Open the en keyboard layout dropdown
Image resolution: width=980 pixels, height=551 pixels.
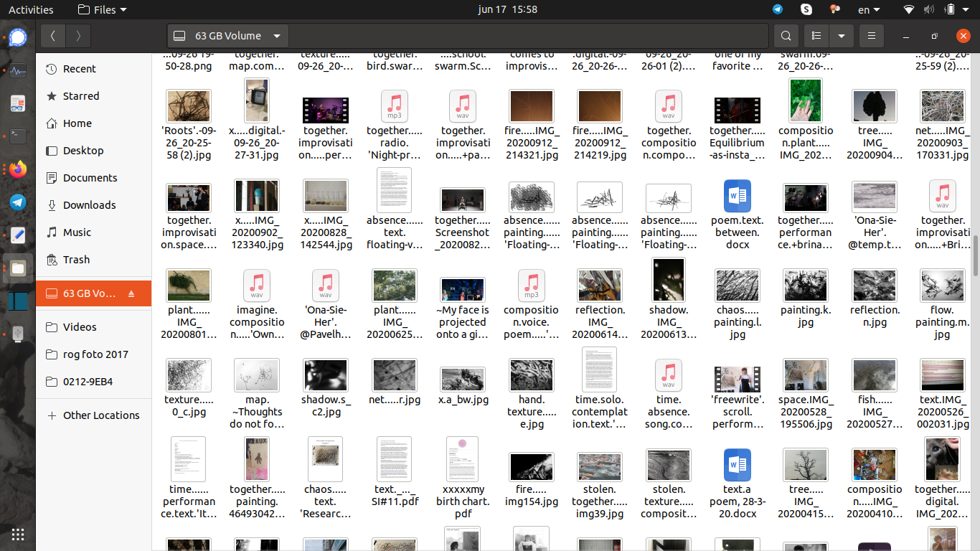(869, 9)
